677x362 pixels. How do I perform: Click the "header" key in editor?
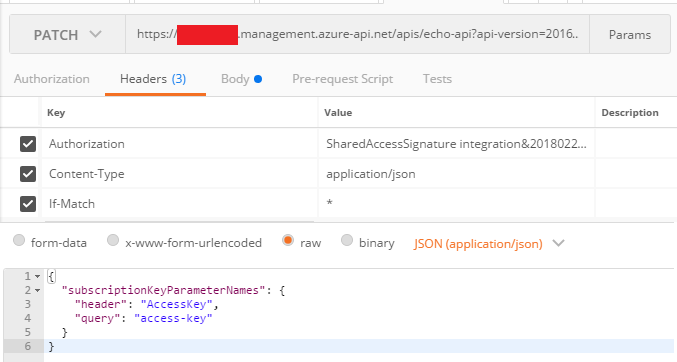[x=101, y=305]
